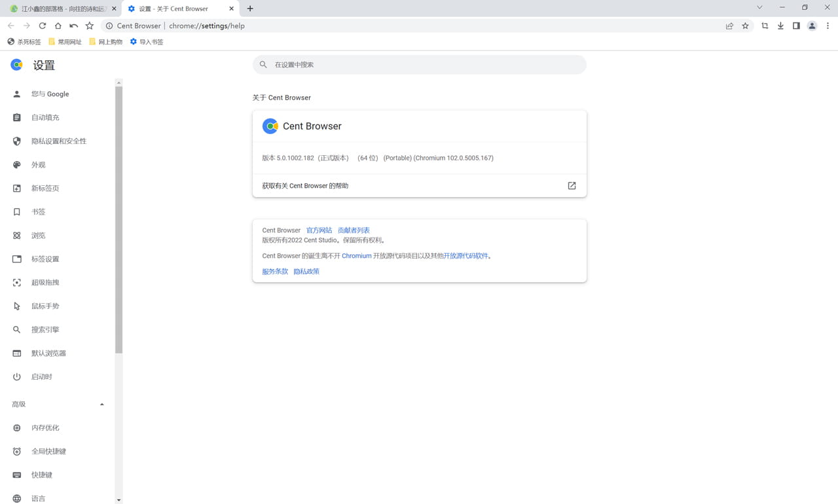Viewport: 838px width, 504px height.
Task: Open the 常用网址 bookmark folder
Action: [x=65, y=42]
